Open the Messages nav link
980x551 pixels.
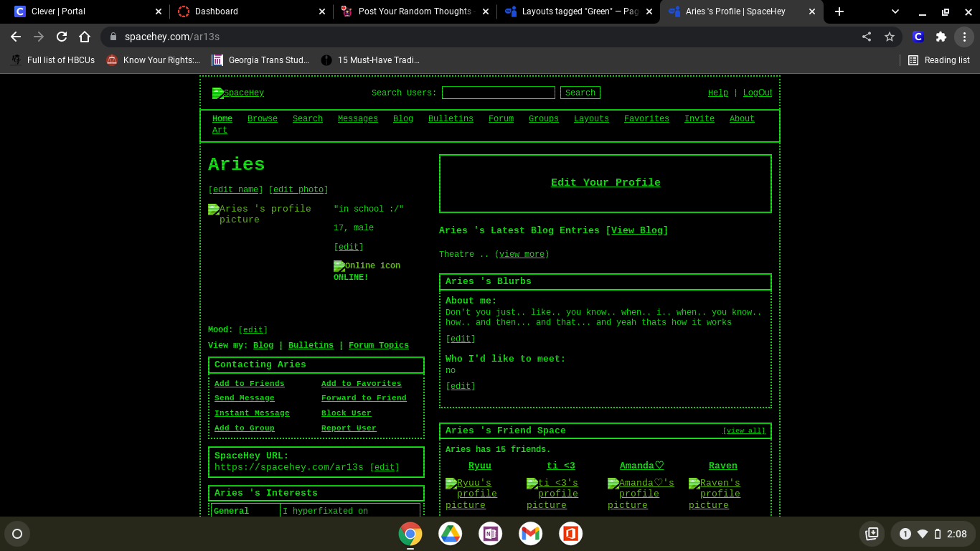(x=358, y=119)
